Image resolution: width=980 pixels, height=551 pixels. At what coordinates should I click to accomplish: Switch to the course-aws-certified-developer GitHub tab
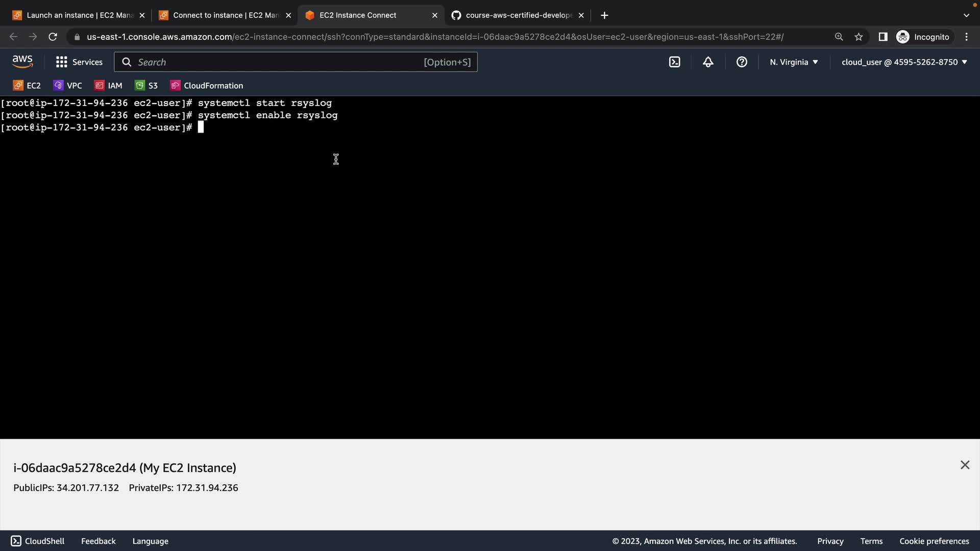tap(518, 15)
